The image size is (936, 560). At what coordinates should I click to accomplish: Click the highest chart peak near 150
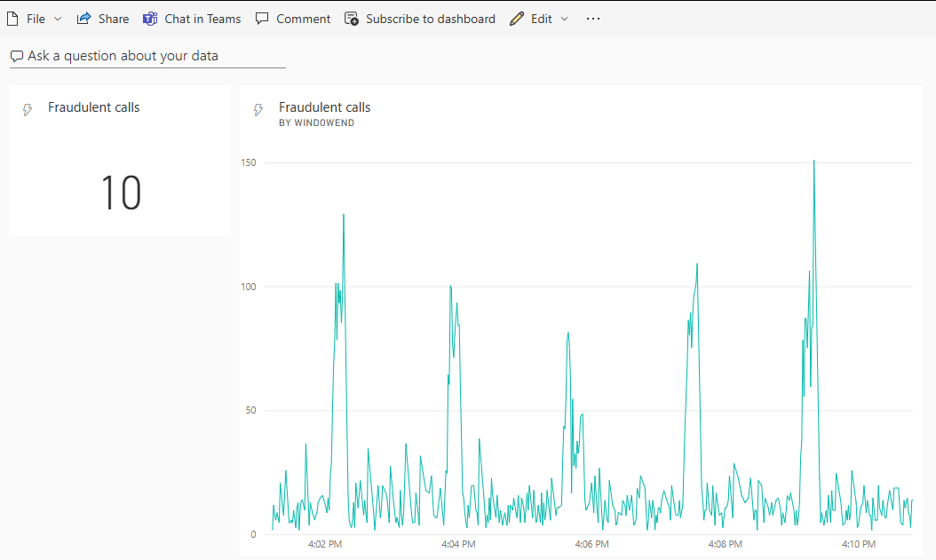pos(813,161)
